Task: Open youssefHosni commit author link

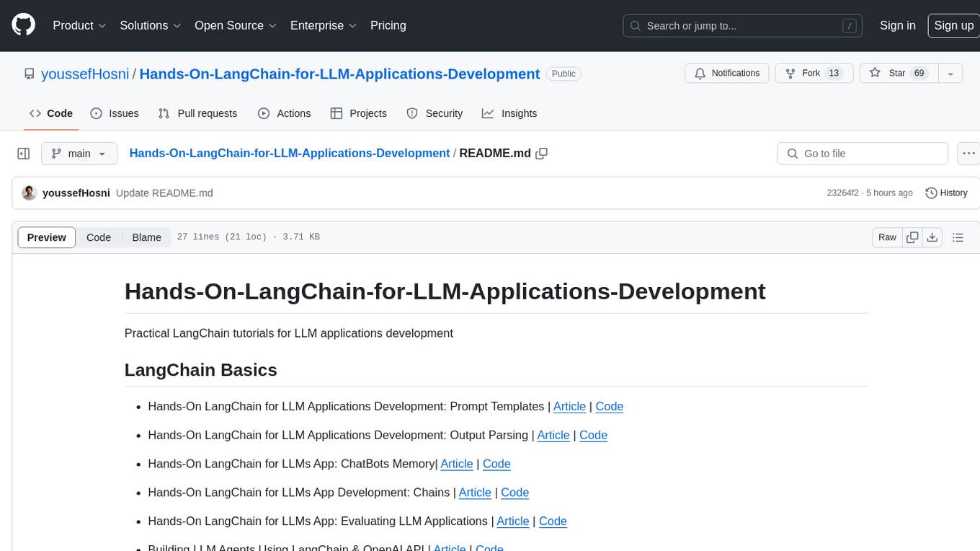Action: point(76,193)
